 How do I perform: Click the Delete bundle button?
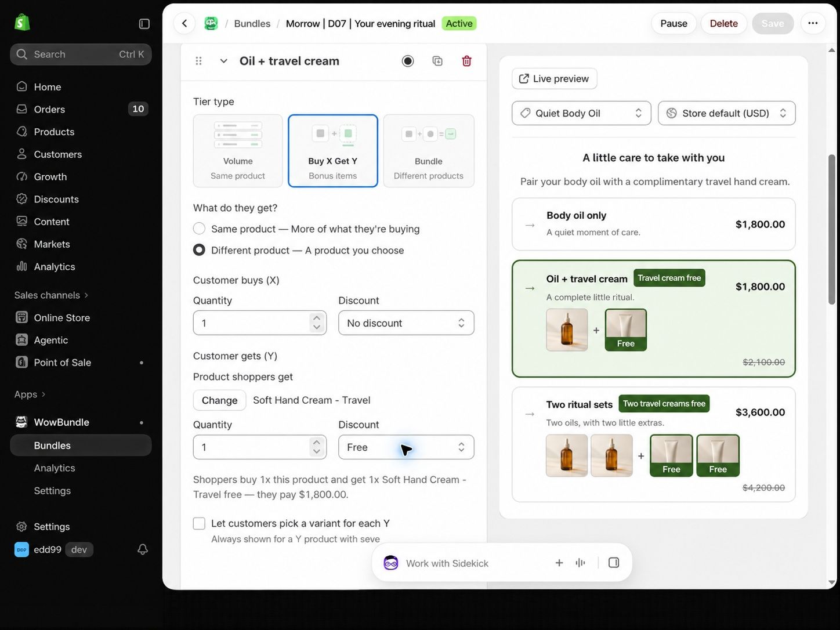[724, 23]
